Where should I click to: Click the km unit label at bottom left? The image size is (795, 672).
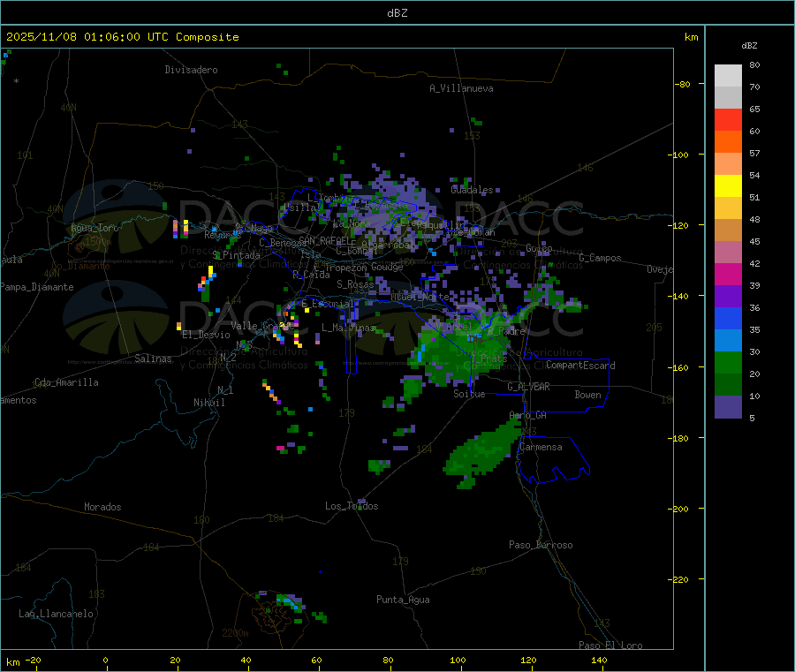[12, 662]
